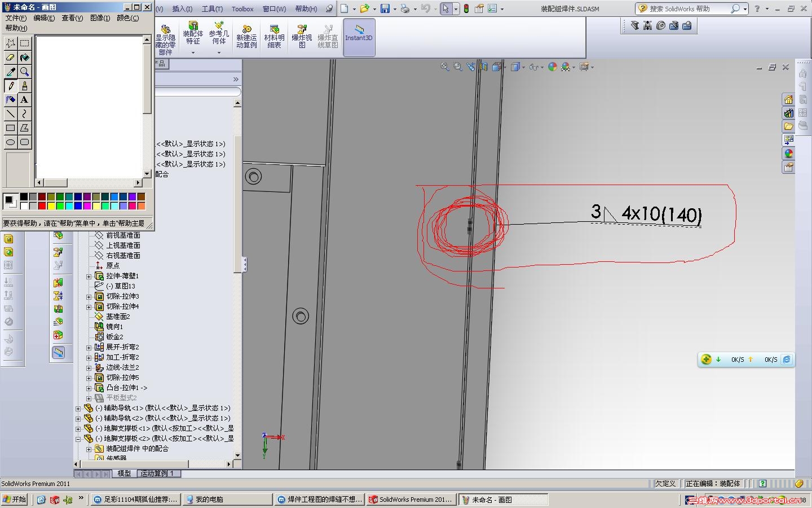Click the zoom to fit icon in viewport
Viewport: 812px width, 508px height.
point(445,67)
